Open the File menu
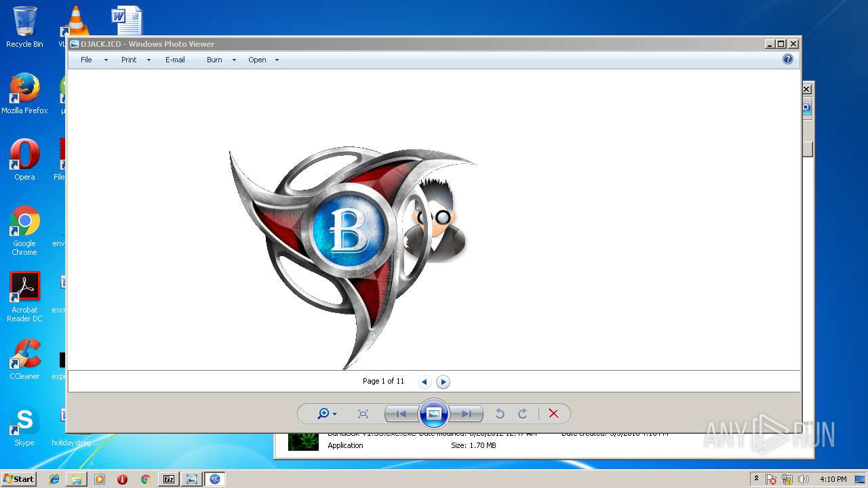868x488 pixels. click(86, 60)
